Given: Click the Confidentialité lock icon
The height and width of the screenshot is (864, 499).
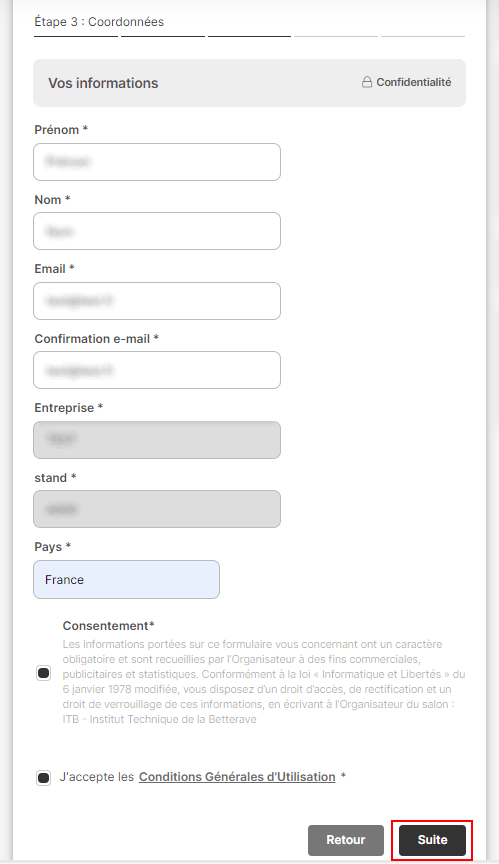Looking at the screenshot, I should (367, 82).
